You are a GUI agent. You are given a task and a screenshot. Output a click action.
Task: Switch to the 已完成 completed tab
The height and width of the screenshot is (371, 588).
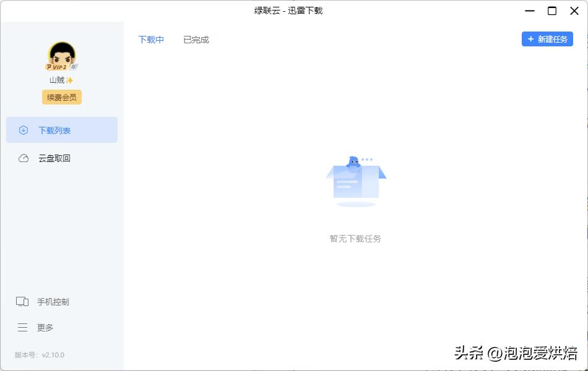196,39
